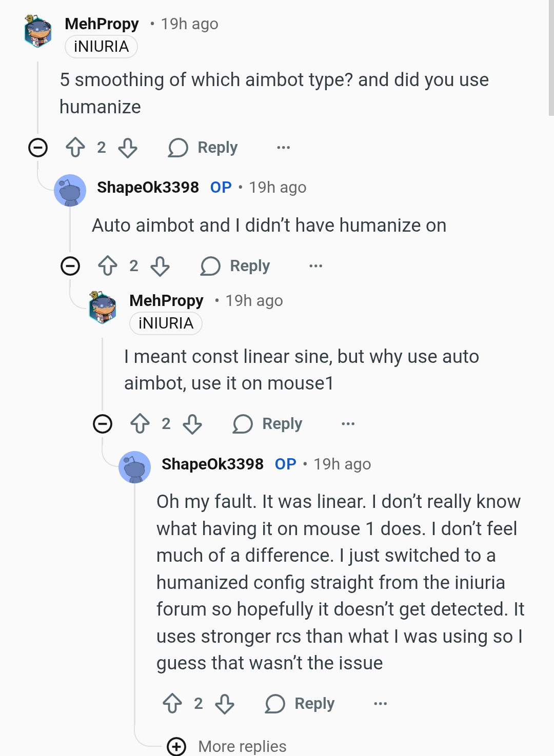Downvote MehPropy's aimbot smoothing question
The width and height of the screenshot is (554, 756).
pos(128,148)
